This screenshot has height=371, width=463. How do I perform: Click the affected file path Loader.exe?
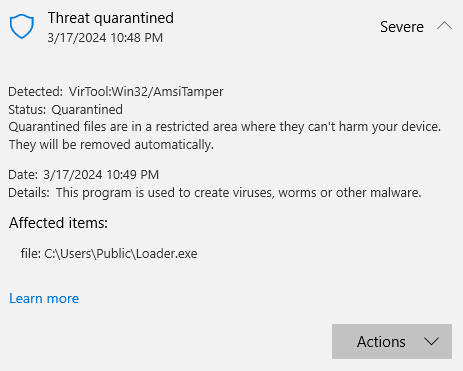tap(121, 254)
